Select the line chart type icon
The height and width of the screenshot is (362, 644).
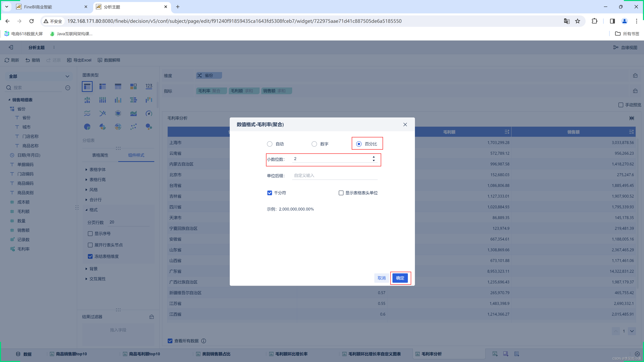(x=102, y=113)
